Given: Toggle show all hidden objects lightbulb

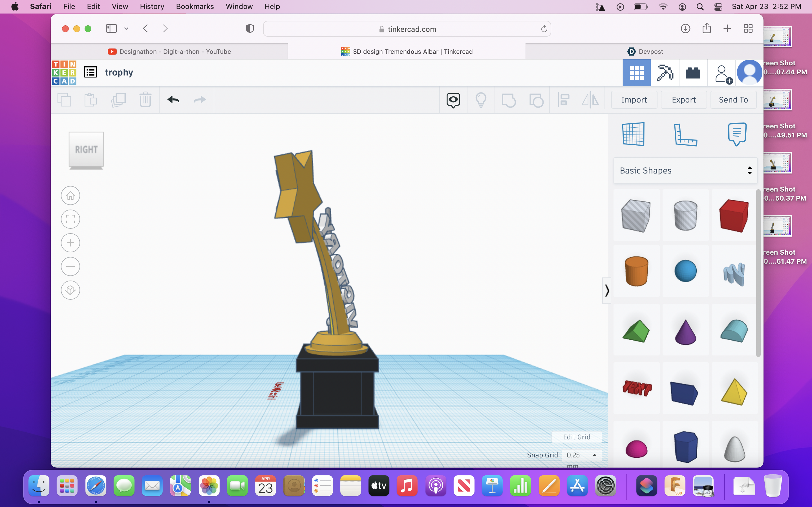Looking at the screenshot, I should click(x=481, y=100).
